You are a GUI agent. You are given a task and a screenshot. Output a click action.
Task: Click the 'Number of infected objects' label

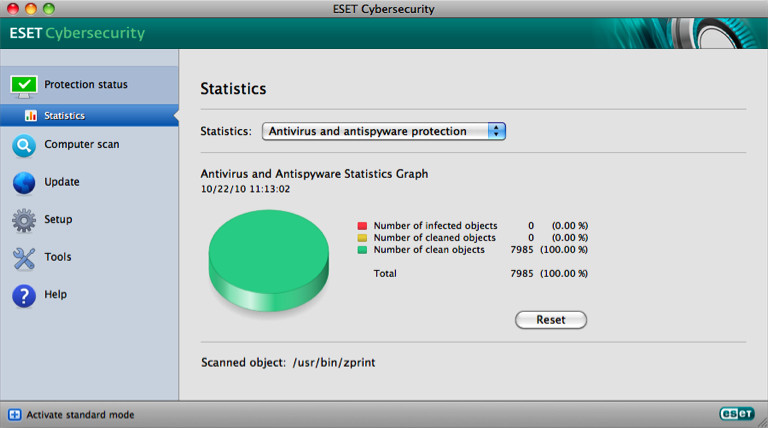coord(435,226)
